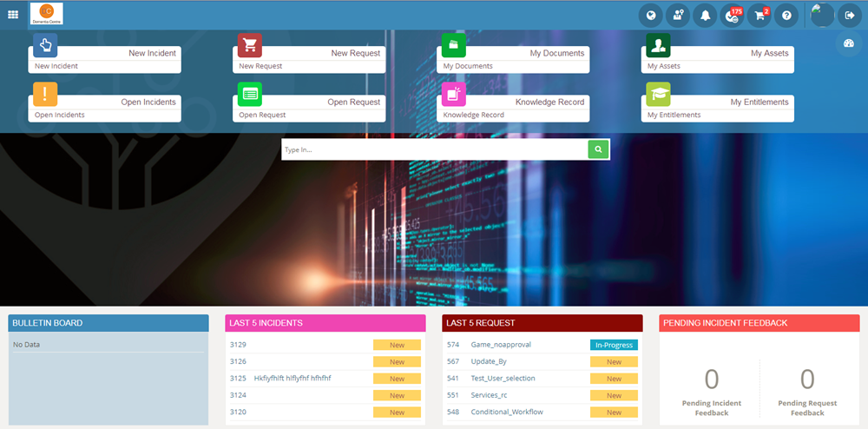
Task: Click the globe icon in header
Action: 650,16
